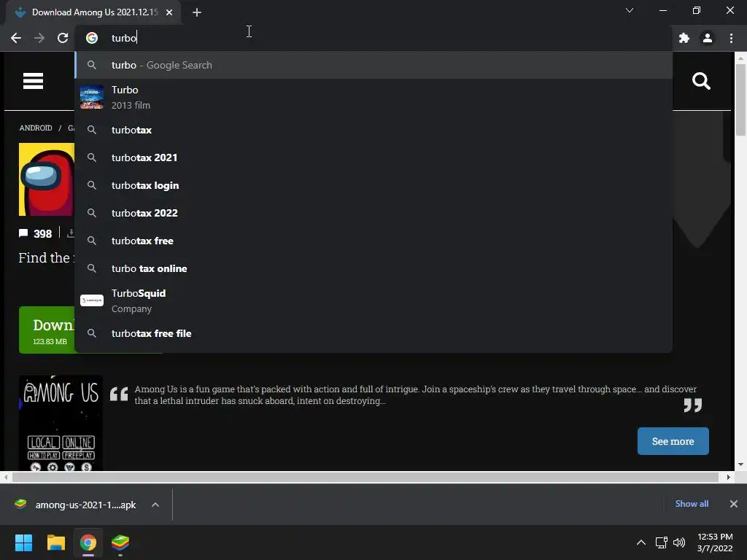Screen dimensions: 747x560
Task: Choose the turbotax login suggestion
Action: pos(373,185)
